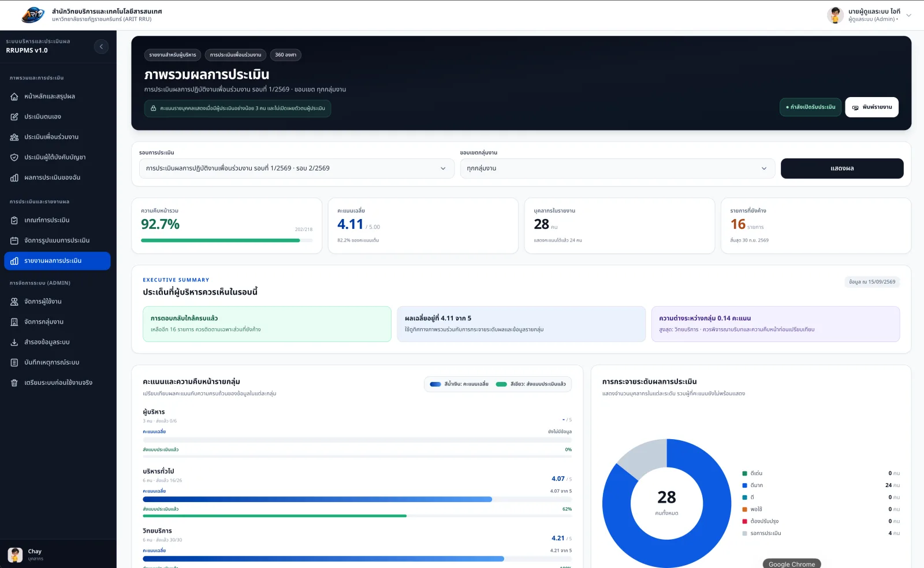
Task: Click the green response nearly complete card
Action: point(267,324)
